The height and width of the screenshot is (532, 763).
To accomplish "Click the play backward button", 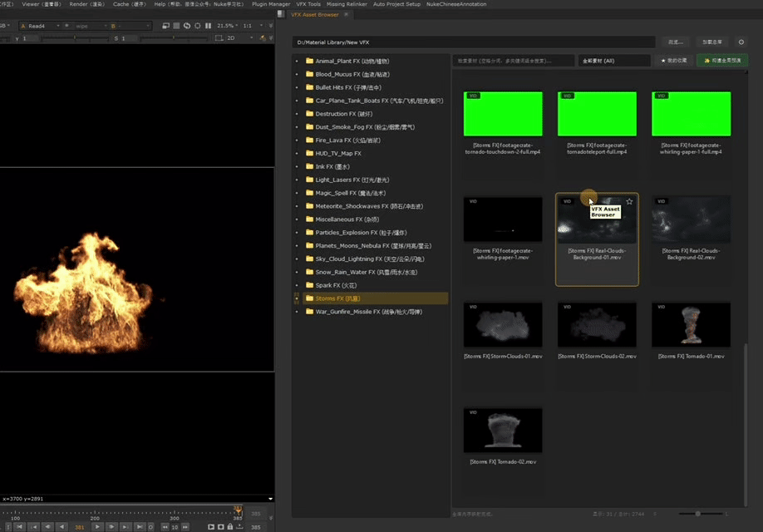I will (62, 527).
